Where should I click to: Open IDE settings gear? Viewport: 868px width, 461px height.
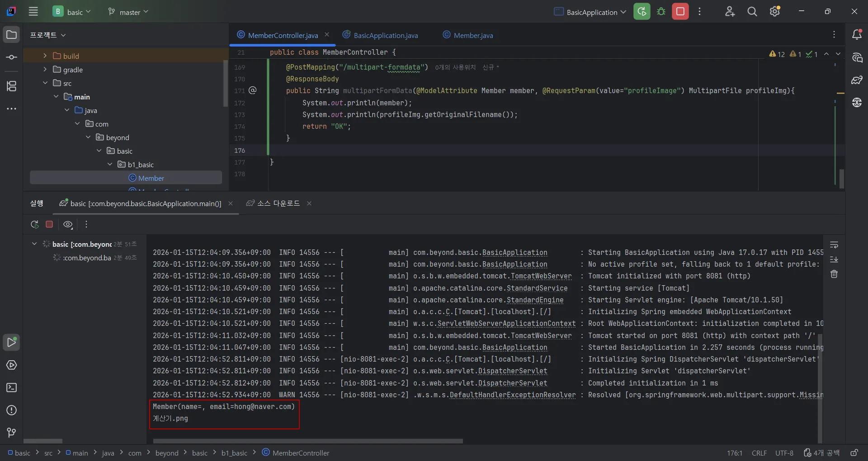(775, 12)
